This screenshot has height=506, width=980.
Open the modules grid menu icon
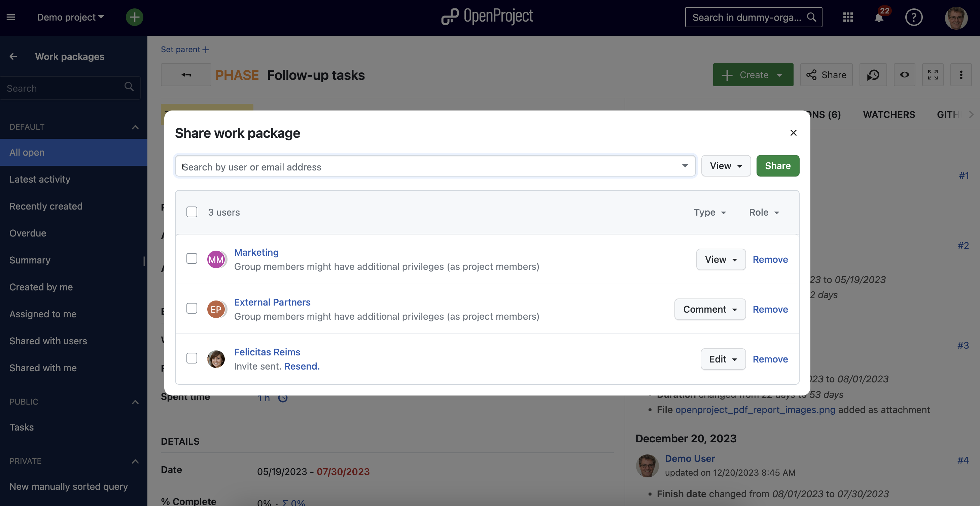coord(848,18)
